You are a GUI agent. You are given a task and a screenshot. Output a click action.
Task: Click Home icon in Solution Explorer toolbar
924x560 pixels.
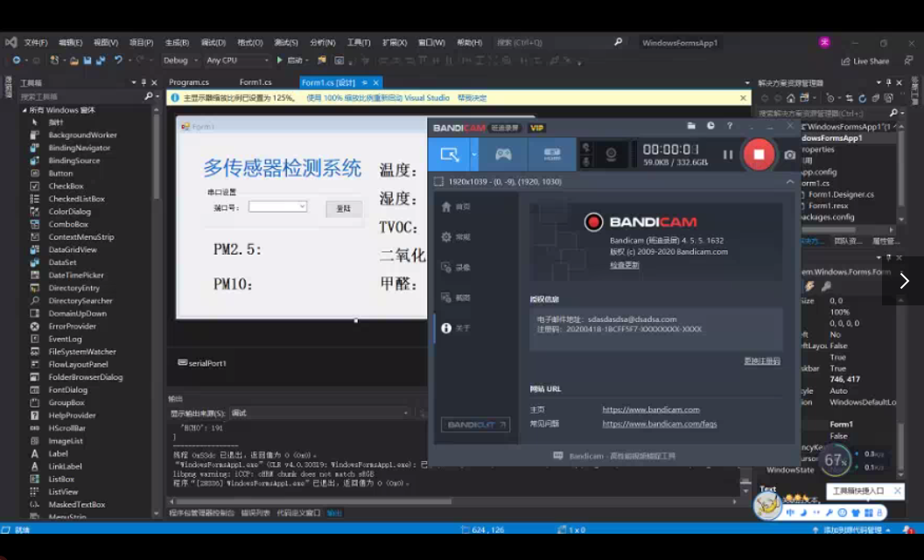[790, 98]
